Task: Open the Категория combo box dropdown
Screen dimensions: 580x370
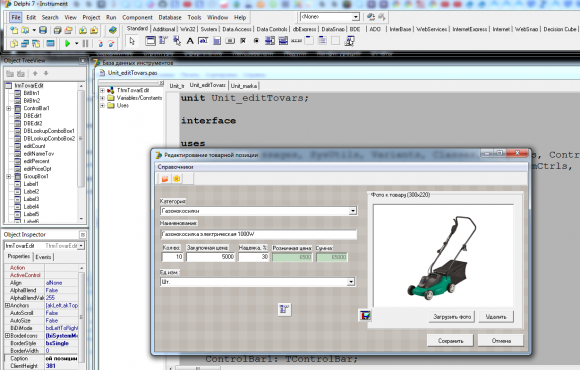Action: tap(353, 211)
